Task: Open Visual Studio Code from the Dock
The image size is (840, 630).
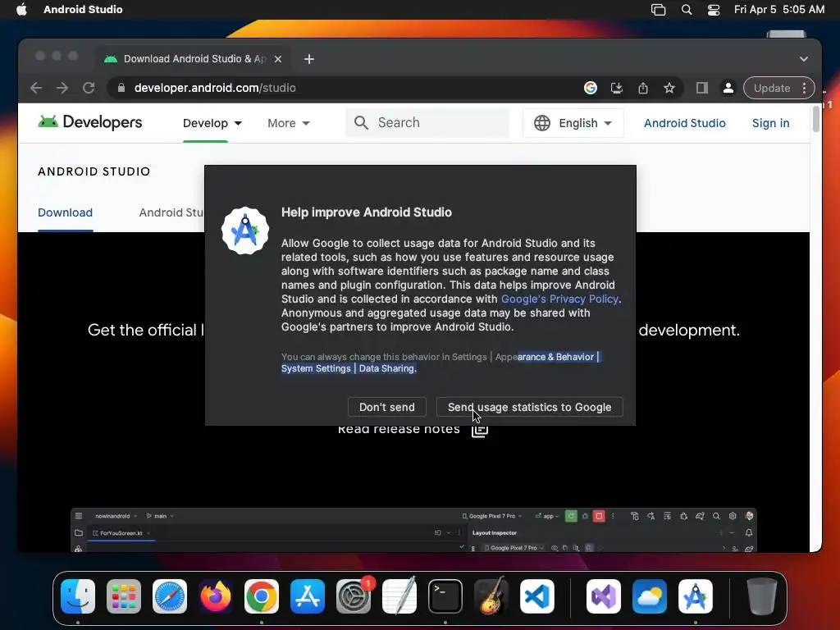Action: 536,596
